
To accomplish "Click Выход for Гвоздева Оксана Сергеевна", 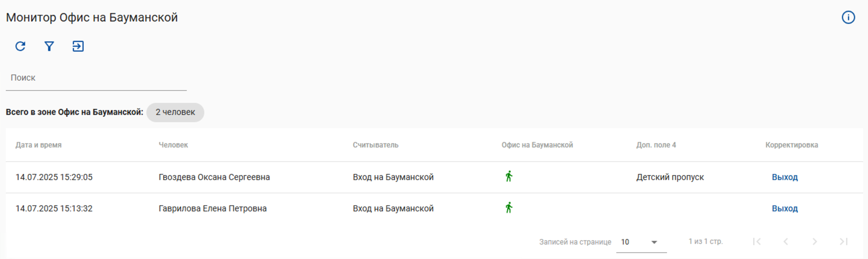I will pyautogui.click(x=785, y=177).
